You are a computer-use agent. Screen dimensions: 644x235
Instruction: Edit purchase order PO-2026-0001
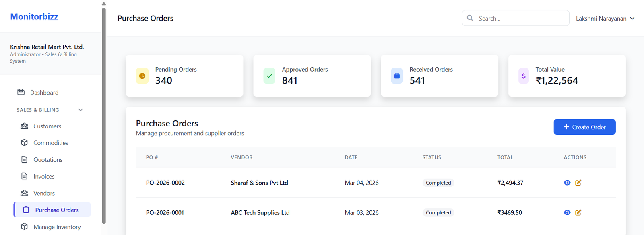[578, 212]
